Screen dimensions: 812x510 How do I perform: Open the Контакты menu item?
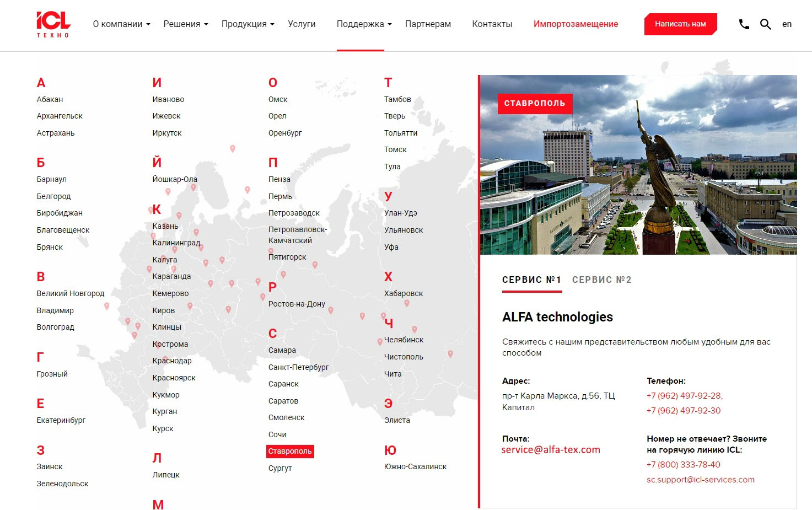pos(492,24)
